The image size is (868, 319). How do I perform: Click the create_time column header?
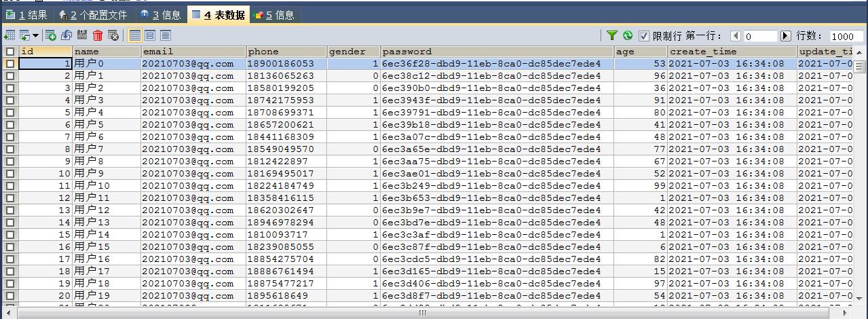[732, 52]
